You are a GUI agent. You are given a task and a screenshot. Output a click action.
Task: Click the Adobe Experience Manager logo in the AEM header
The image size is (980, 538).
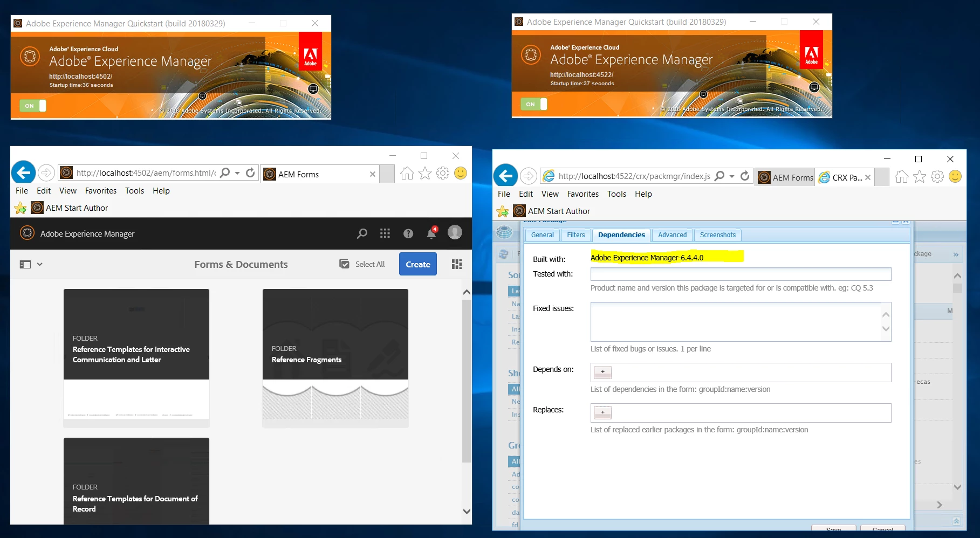(x=27, y=233)
